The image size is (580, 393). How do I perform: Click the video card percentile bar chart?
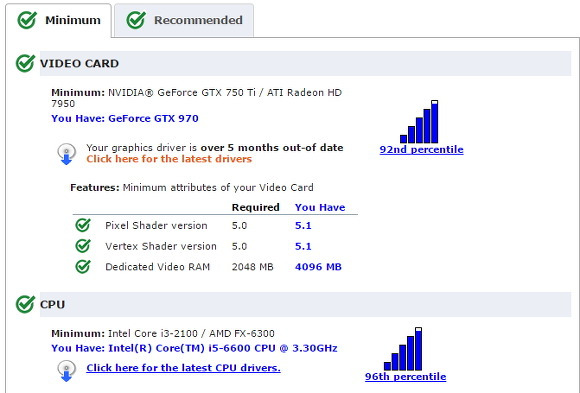tap(419, 121)
